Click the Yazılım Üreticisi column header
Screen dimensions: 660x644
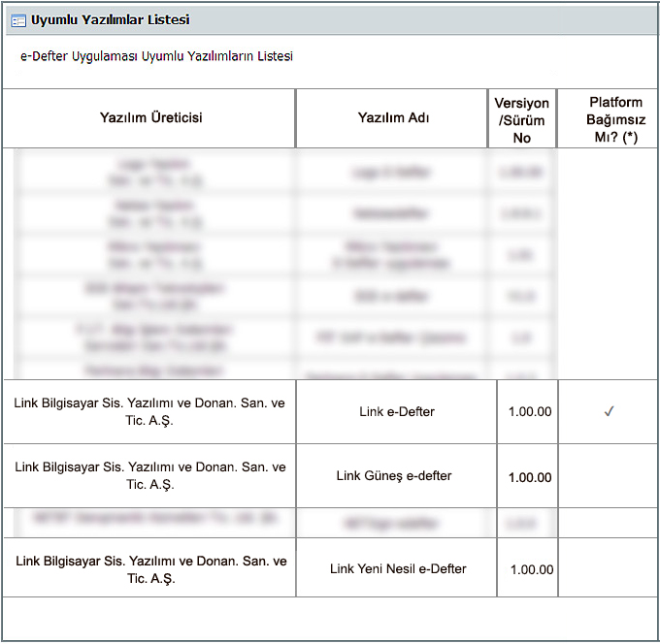tap(150, 117)
